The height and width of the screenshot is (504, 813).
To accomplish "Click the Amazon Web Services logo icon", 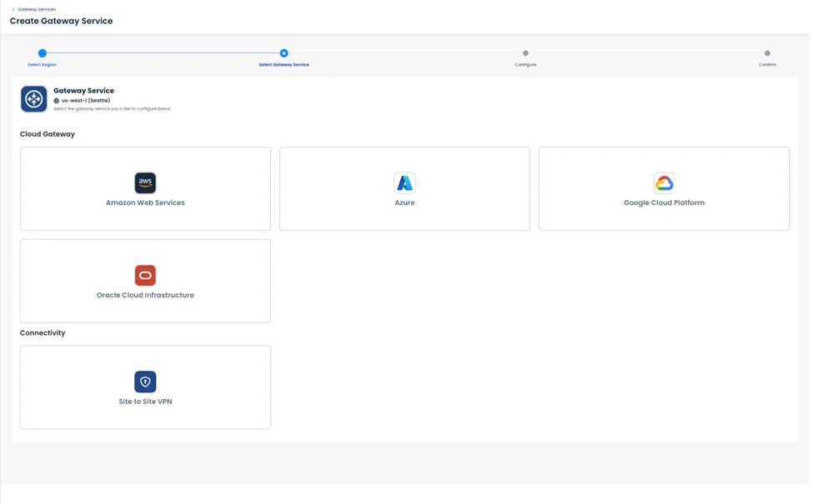I will tap(145, 182).
